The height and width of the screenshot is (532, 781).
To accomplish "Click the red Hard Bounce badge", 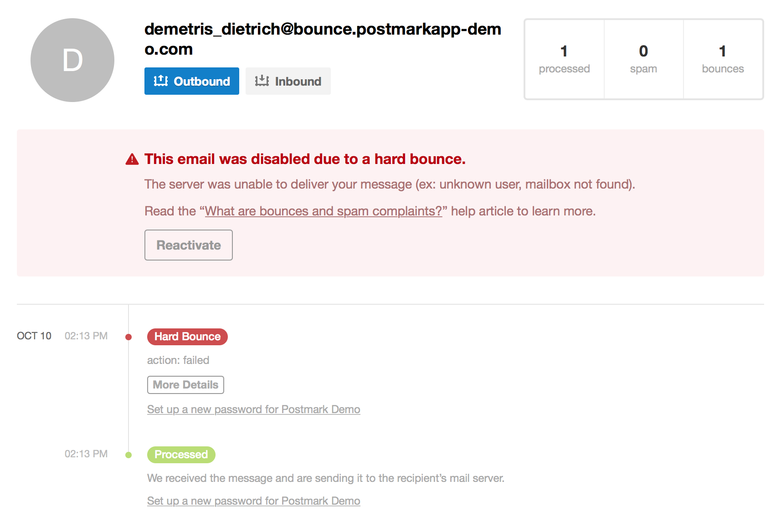I will coord(187,337).
